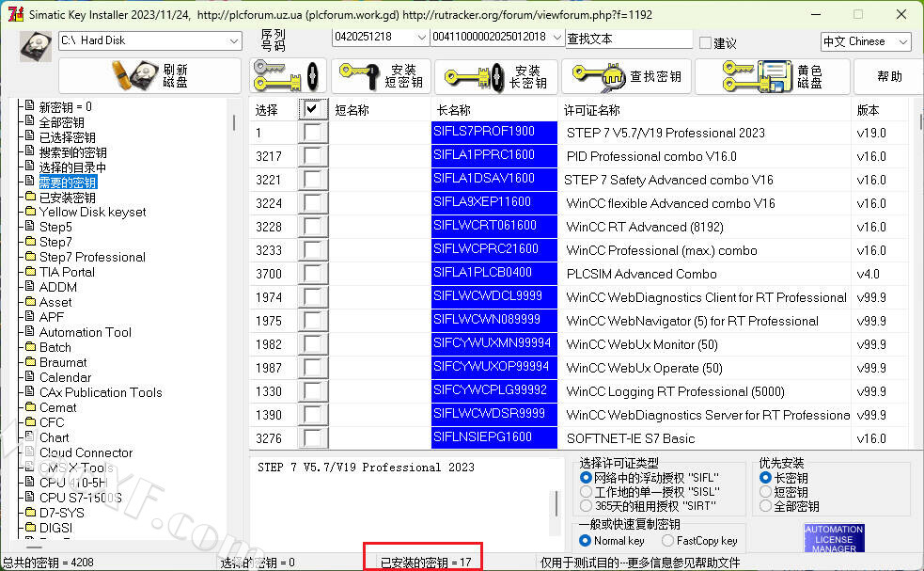Click the key icon button beside refresh disk
This screenshot has width=924, height=571.
point(288,75)
